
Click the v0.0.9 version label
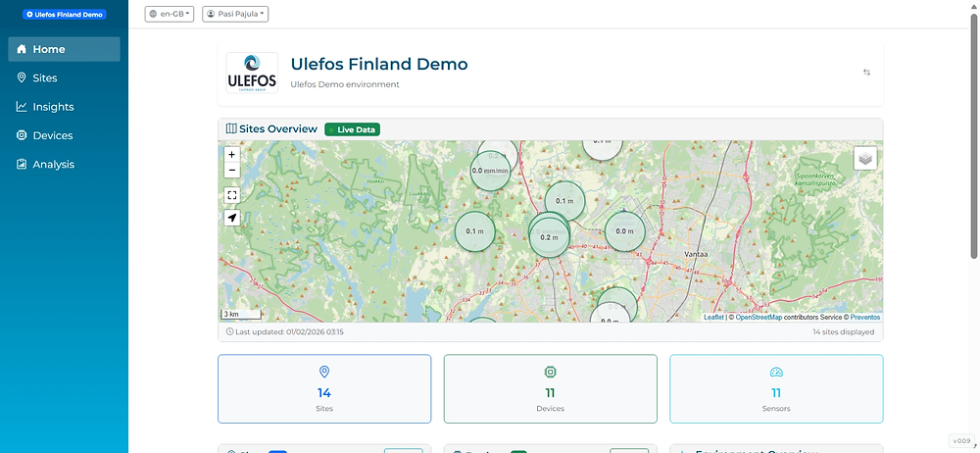point(962,440)
